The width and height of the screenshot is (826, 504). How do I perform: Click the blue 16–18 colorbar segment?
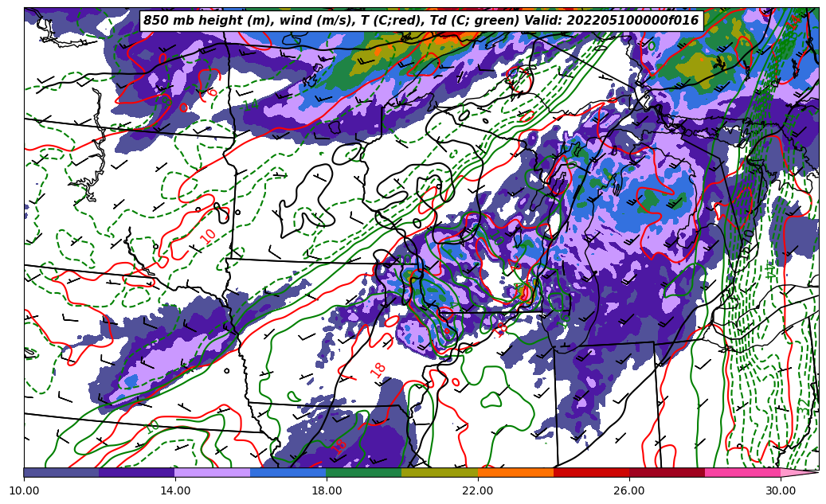288,472
